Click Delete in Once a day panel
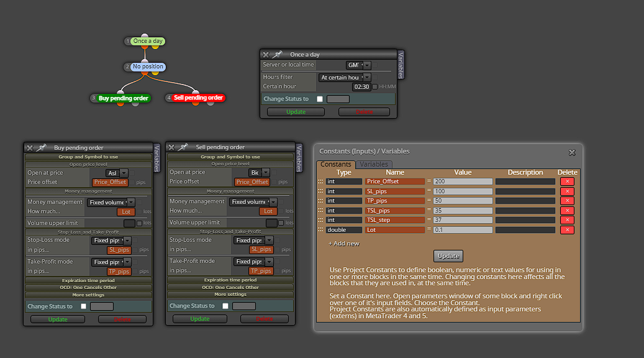The height and width of the screenshot is (358, 644). pos(364,112)
